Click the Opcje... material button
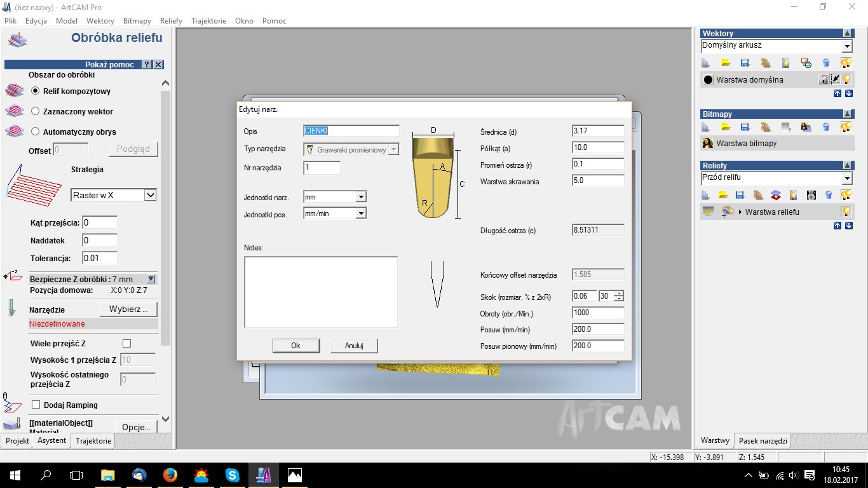 (136, 427)
